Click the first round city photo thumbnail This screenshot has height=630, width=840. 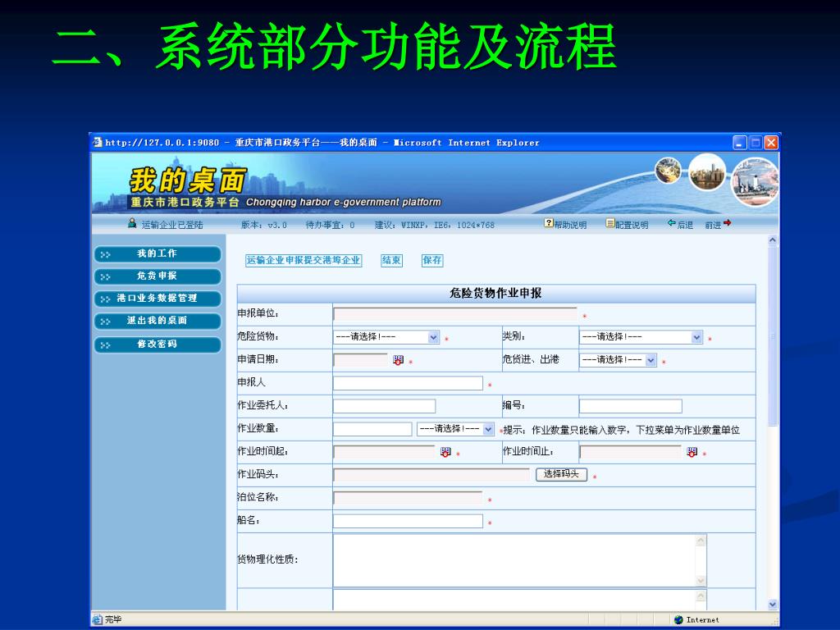pyautogui.click(x=668, y=171)
